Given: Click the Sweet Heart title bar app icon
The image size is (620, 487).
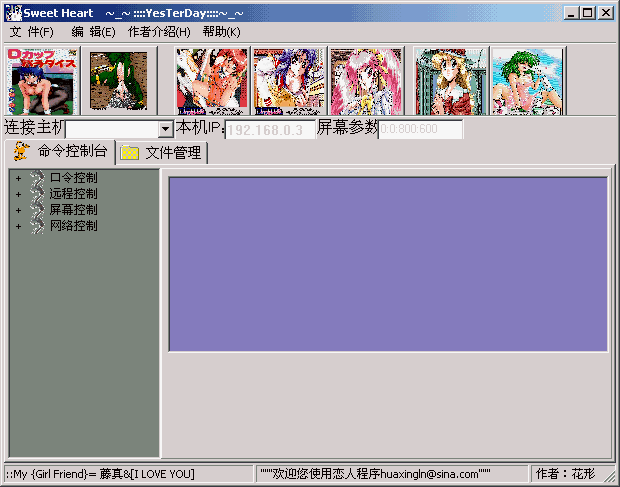Looking at the screenshot, I should pos(10,12).
